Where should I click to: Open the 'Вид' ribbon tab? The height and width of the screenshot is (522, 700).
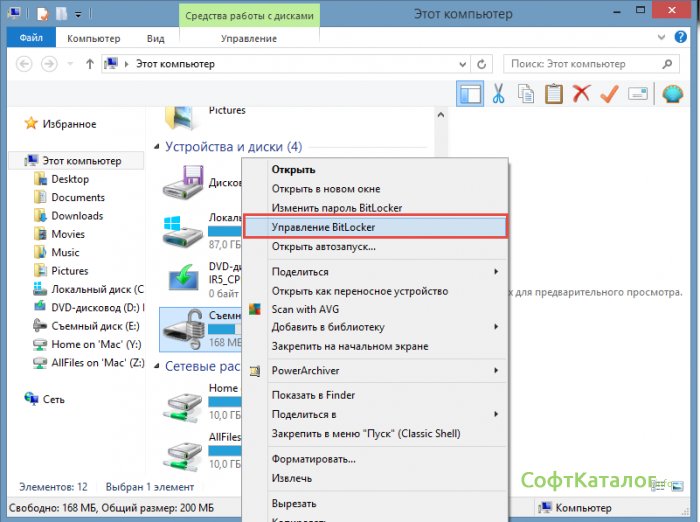point(155,38)
